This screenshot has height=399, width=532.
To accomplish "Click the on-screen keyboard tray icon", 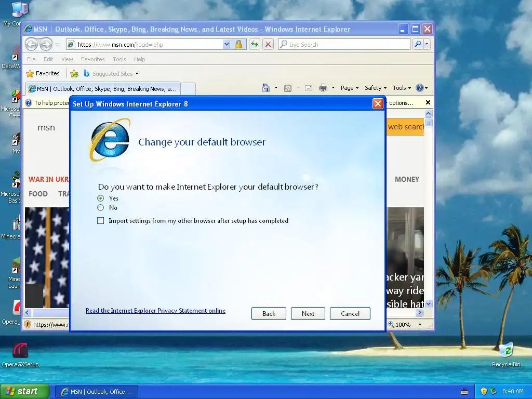I will [464, 392].
